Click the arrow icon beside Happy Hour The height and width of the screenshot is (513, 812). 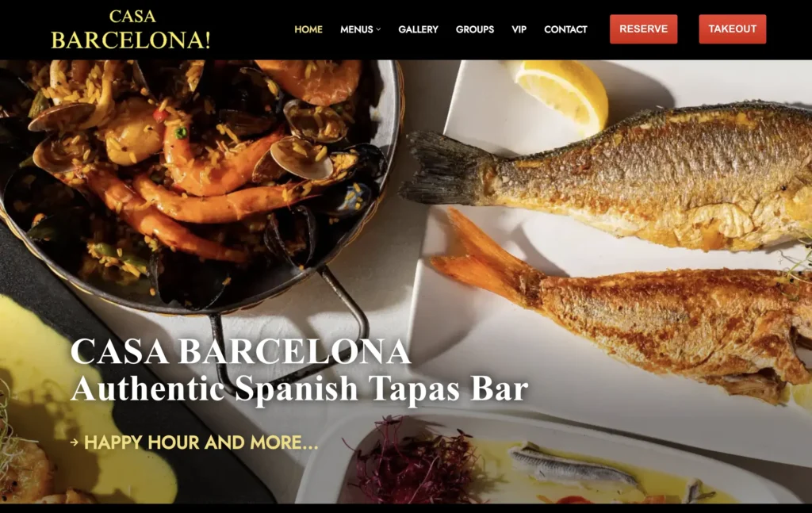(x=74, y=442)
